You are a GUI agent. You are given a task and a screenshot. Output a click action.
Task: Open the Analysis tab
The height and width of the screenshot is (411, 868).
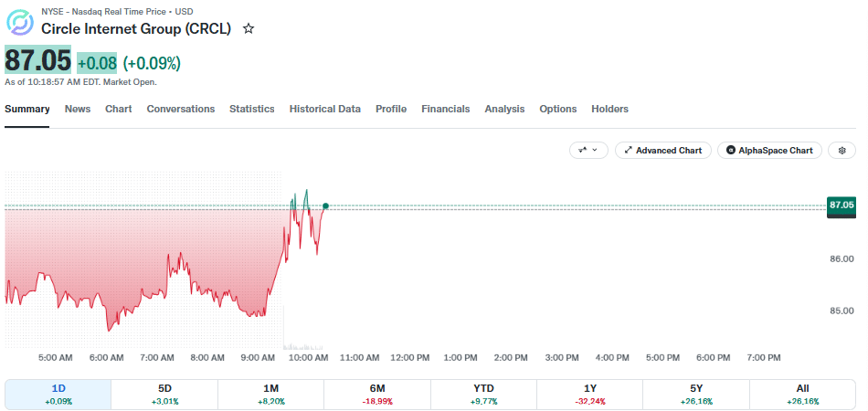point(504,109)
